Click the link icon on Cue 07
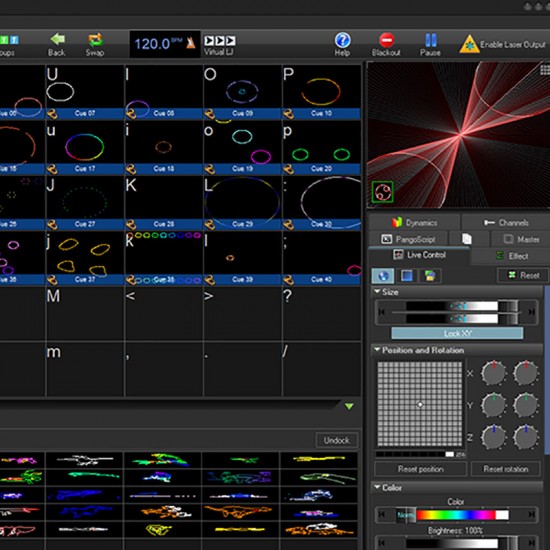This screenshot has width=550, height=550. click(52, 114)
